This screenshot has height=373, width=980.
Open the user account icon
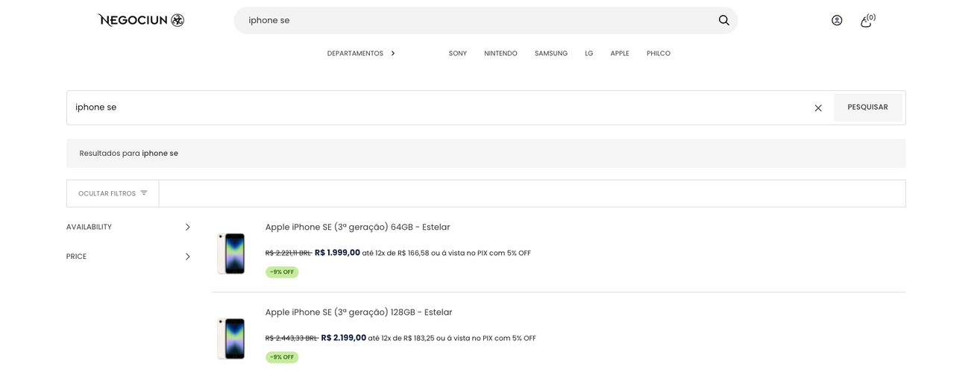(837, 20)
